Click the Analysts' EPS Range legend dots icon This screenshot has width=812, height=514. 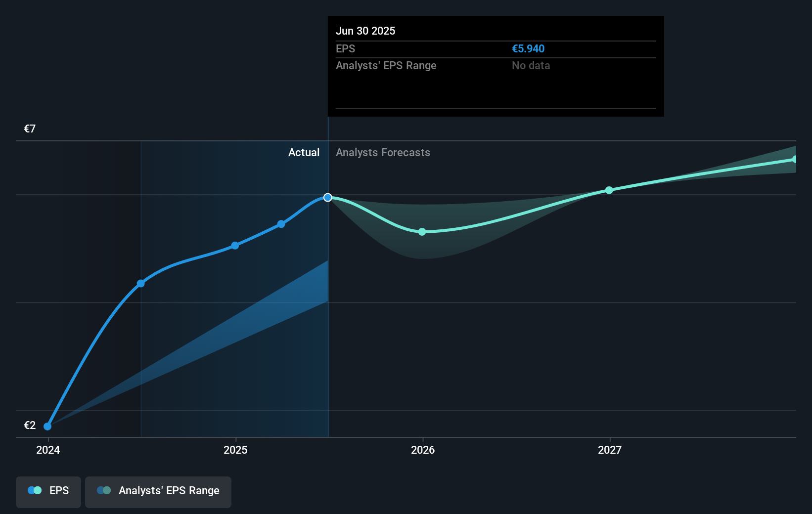tap(104, 490)
